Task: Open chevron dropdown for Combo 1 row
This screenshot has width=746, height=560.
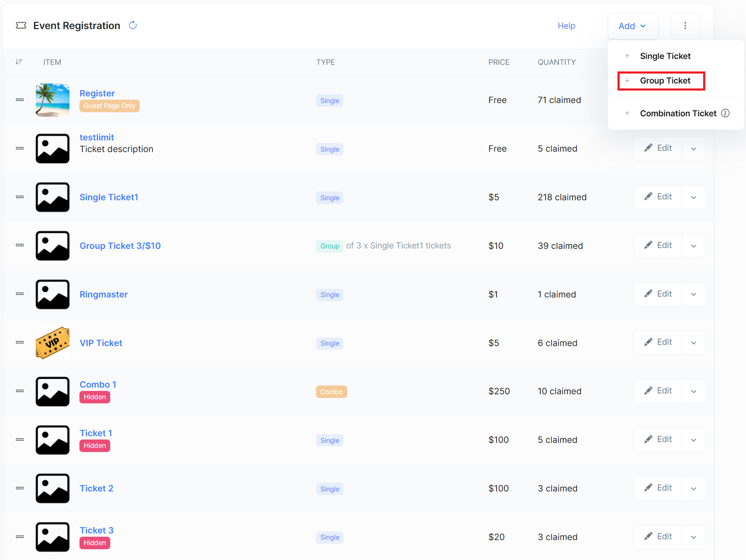Action: tap(693, 391)
